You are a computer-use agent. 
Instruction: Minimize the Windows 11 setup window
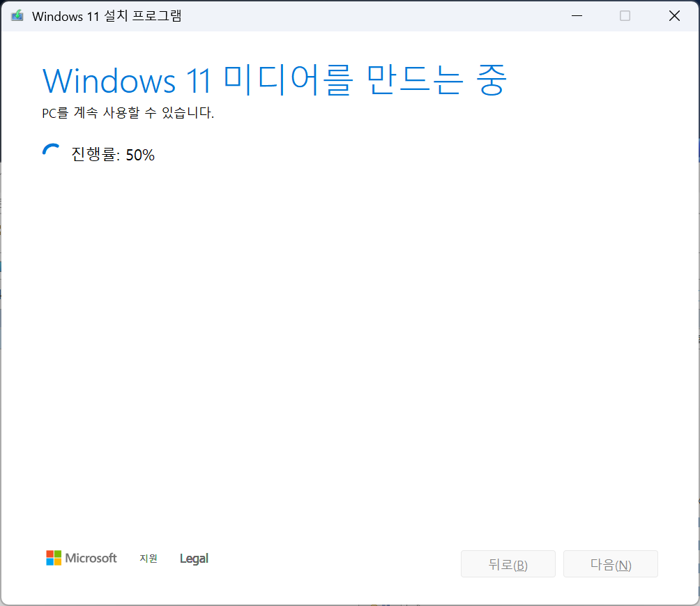577,16
